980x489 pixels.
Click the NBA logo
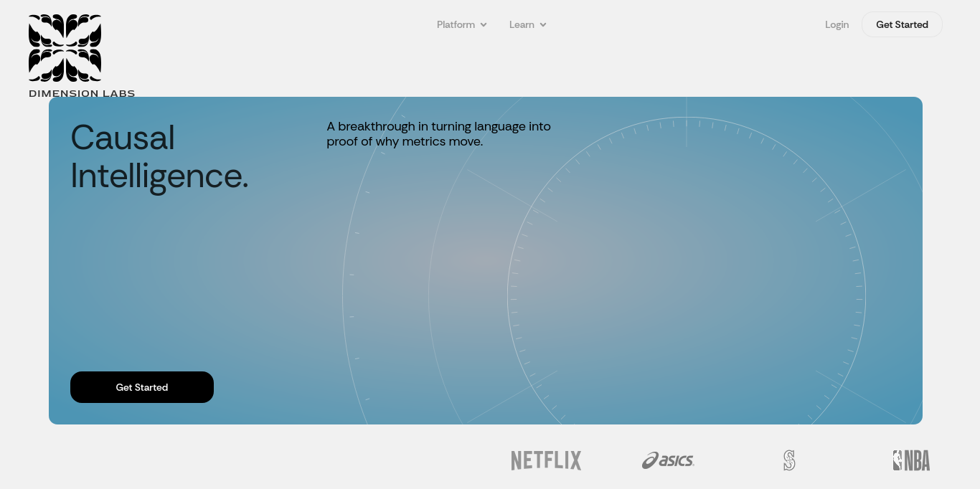click(x=911, y=460)
